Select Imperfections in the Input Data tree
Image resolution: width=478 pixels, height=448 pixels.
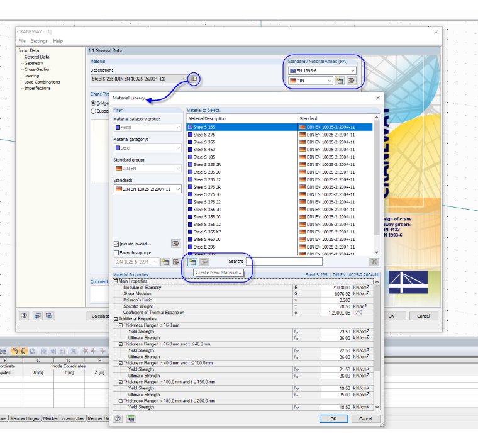click(37, 89)
